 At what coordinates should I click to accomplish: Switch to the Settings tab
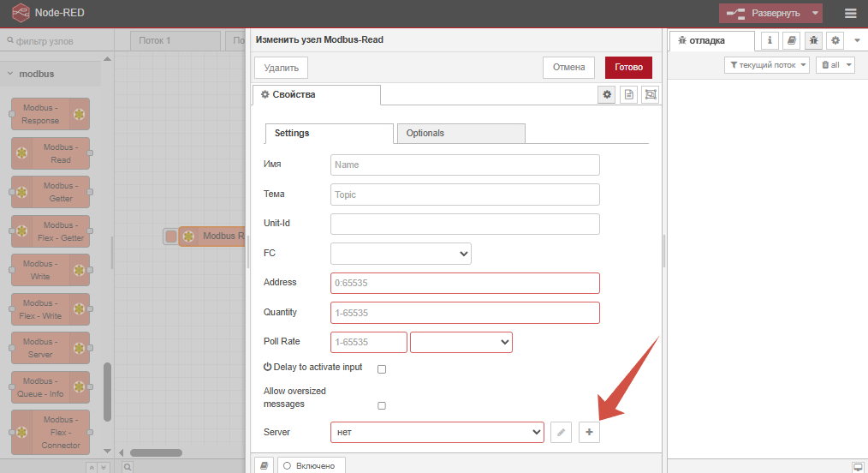(330, 134)
